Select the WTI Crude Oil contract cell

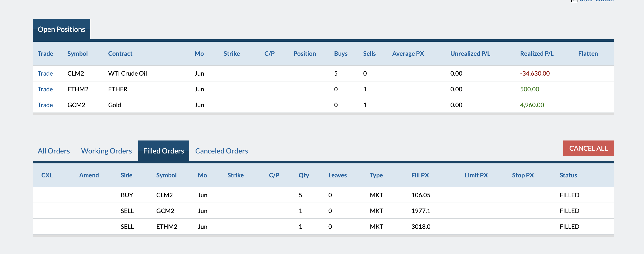[127, 73]
